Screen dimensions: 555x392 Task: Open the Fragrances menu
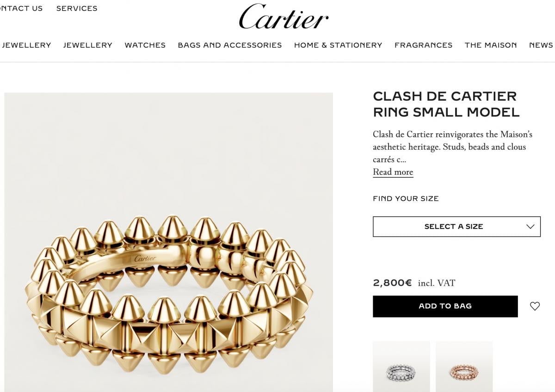pyautogui.click(x=423, y=45)
